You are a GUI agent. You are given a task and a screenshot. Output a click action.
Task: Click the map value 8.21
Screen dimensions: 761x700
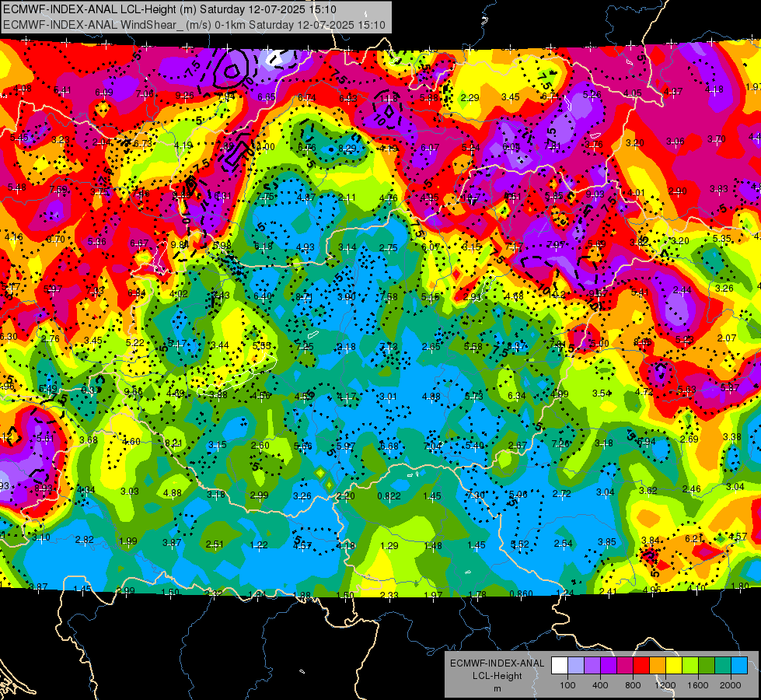coord(173,443)
